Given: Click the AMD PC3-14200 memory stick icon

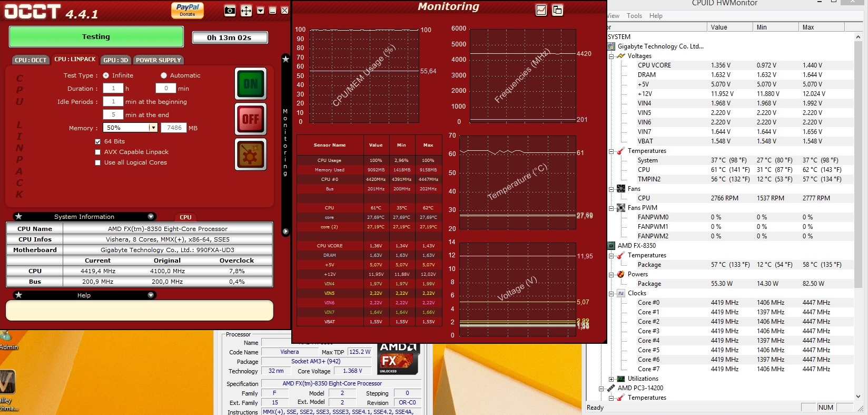Looking at the screenshot, I should pos(611,388).
